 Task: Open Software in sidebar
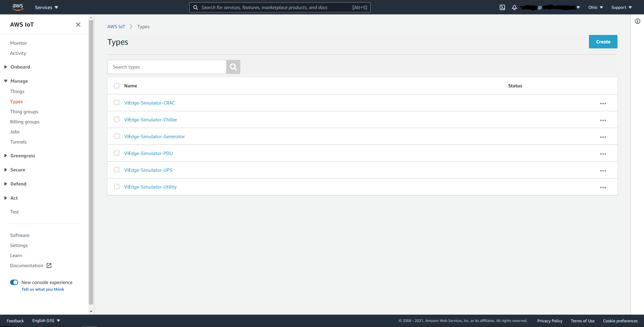(x=20, y=235)
